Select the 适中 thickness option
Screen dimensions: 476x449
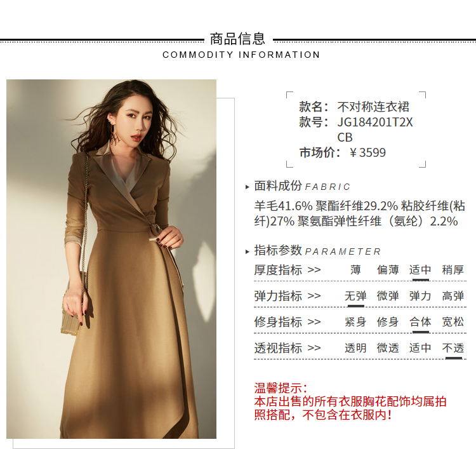pos(420,270)
